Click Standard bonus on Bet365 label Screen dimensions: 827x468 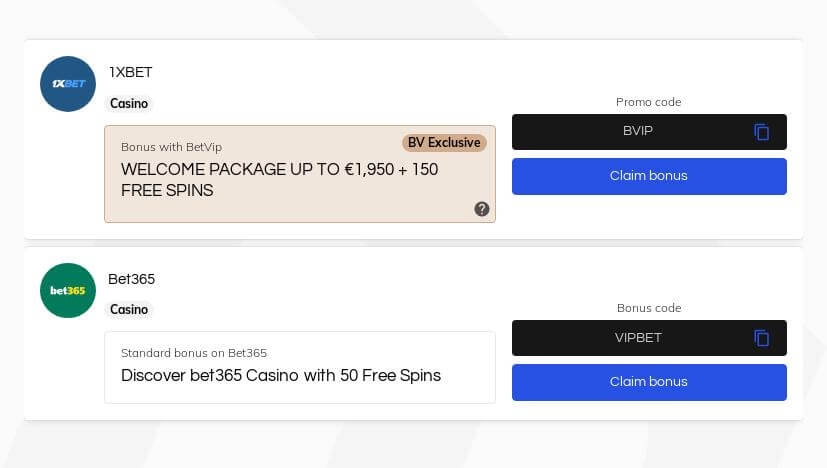pos(194,353)
